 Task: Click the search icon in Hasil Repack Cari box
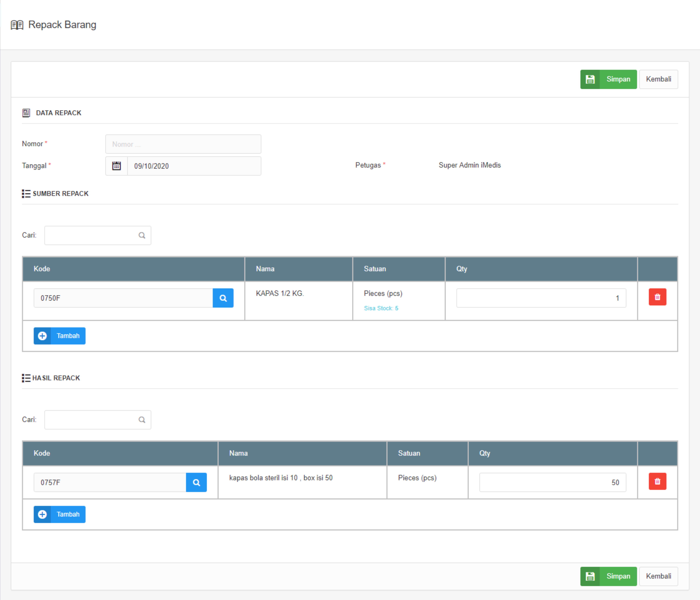[x=142, y=420]
